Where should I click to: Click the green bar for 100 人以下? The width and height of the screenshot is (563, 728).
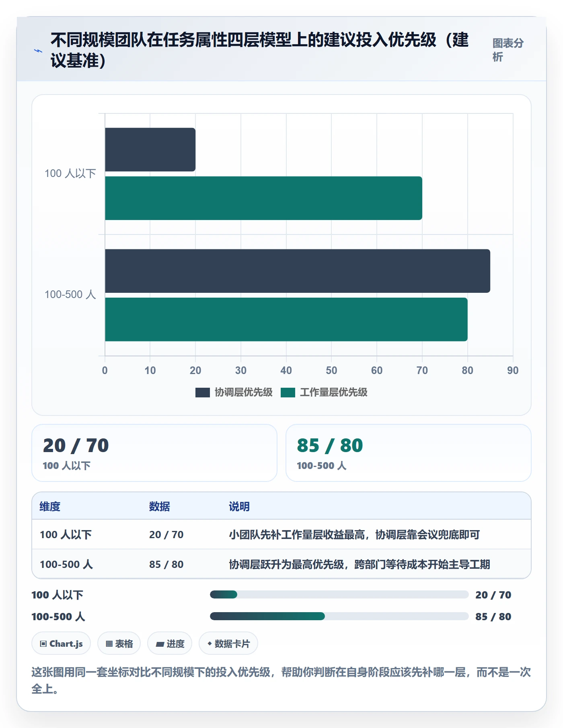pos(263,198)
